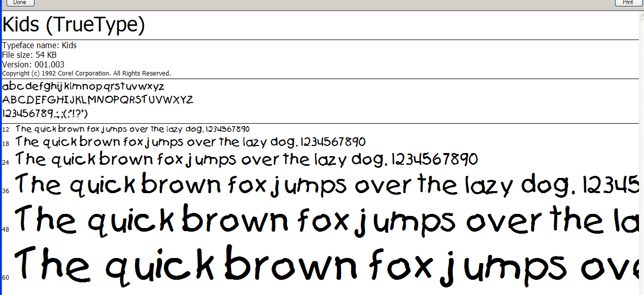Click the Done button
The height and width of the screenshot is (295, 644).
[x=20, y=3]
